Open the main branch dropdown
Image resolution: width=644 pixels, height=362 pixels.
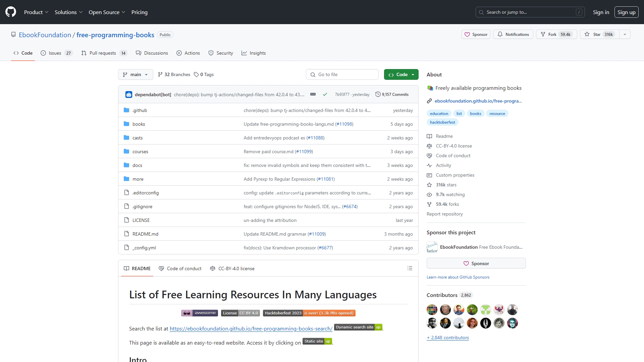[x=136, y=74]
